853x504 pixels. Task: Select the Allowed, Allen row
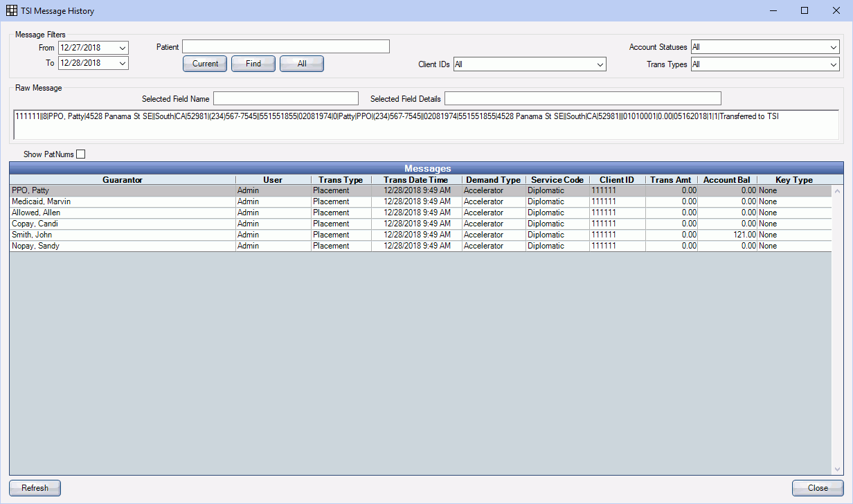(421, 213)
